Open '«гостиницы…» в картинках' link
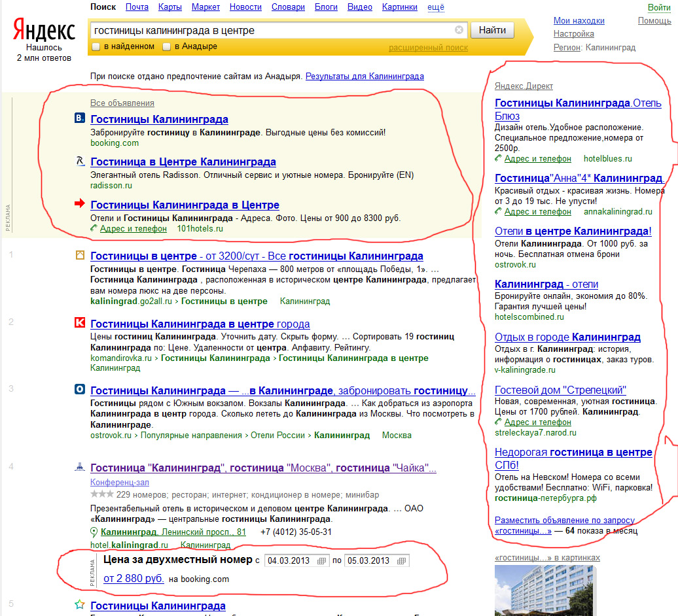The height and width of the screenshot is (616, 678). coord(547,557)
